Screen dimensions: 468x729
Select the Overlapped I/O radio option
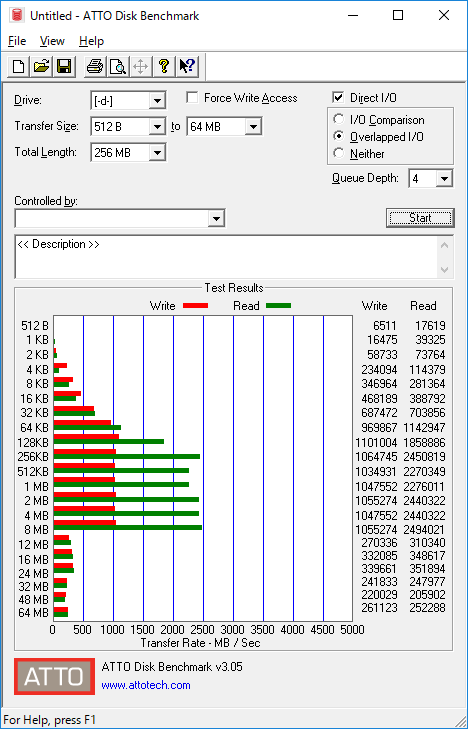338,136
